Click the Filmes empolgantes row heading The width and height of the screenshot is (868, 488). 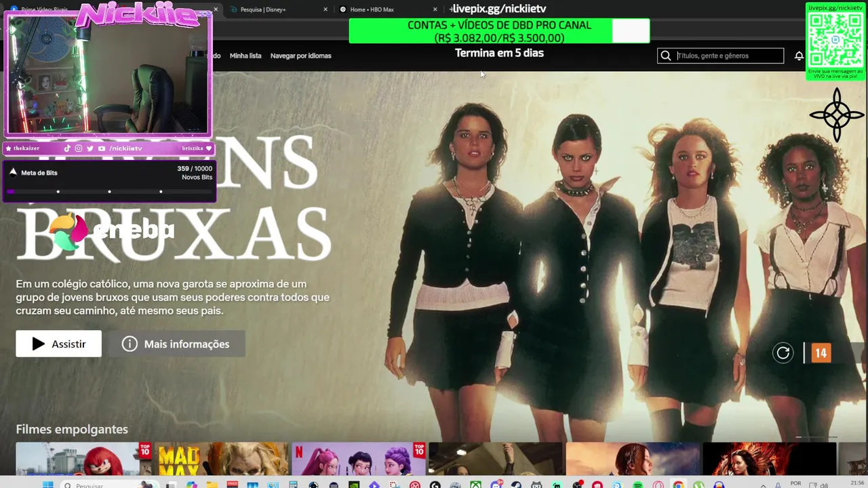coord(72,429)
